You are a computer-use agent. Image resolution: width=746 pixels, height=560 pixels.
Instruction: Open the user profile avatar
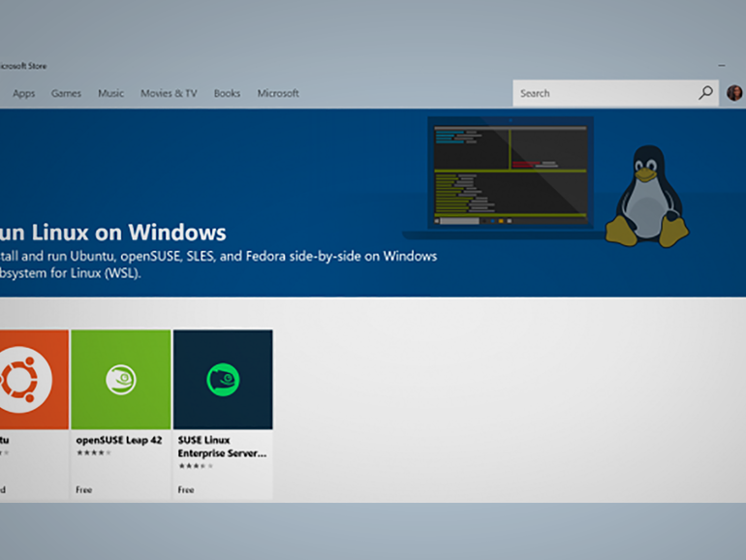pos(734,93)
